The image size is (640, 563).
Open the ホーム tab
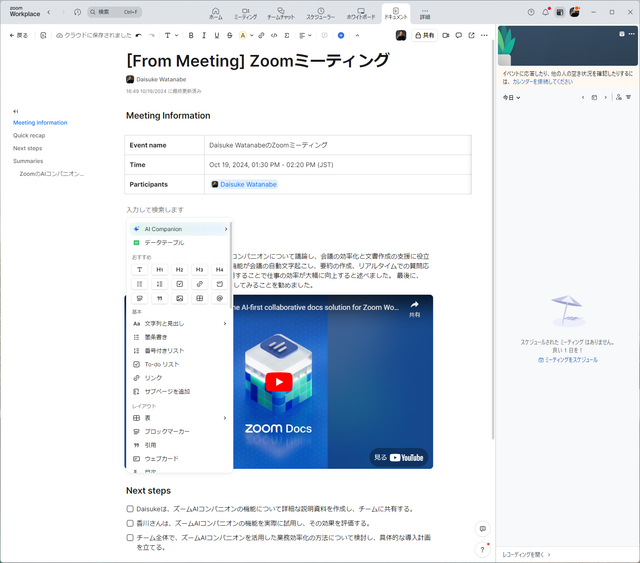pyautogui.click(x=216, y=13)
